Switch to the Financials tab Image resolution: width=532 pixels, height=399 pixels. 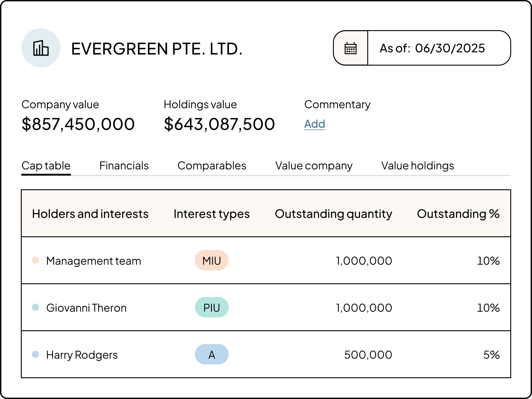[124, 165]
